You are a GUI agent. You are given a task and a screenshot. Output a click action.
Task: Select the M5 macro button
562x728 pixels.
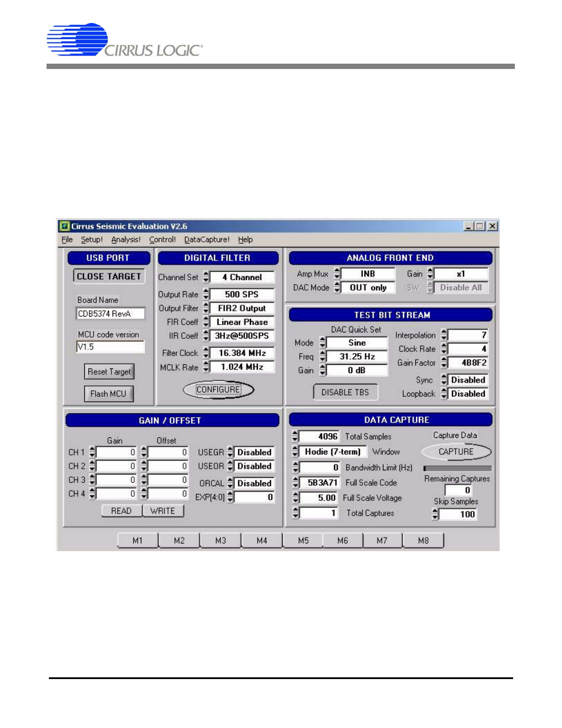click(x=303, y=541)
